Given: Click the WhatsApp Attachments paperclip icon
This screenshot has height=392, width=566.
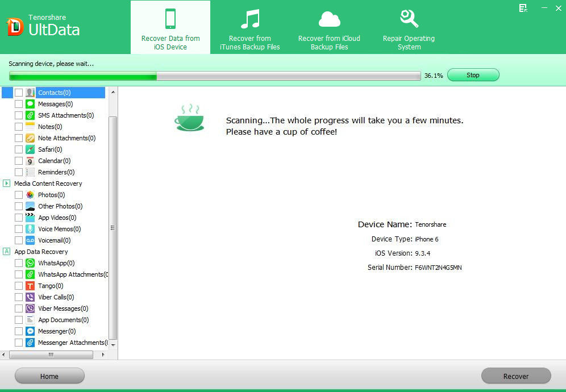Looking at the screenshot, I should coord(30,275).
